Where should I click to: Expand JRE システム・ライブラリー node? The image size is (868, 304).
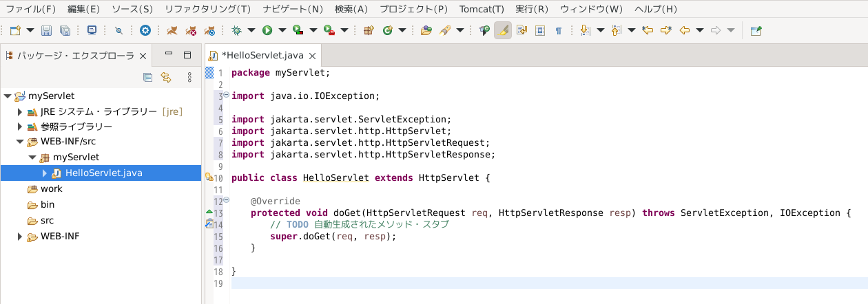pyautogui.click(x=20, y=111)
